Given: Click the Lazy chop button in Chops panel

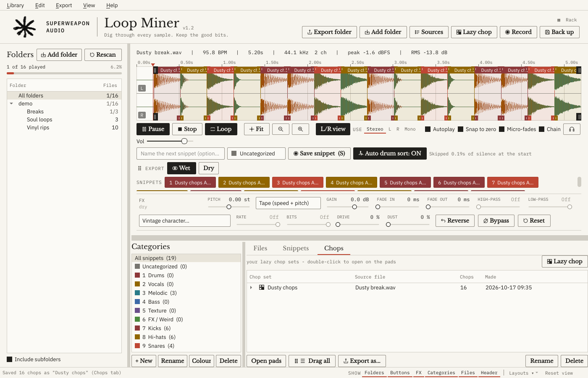Looking at the screenshot, I should 565,261.
